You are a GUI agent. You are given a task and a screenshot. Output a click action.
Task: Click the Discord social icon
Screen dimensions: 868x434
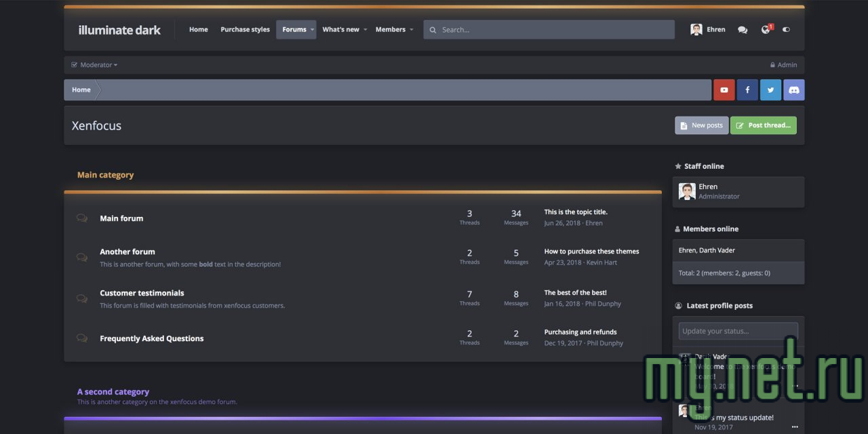pos(794,90)
